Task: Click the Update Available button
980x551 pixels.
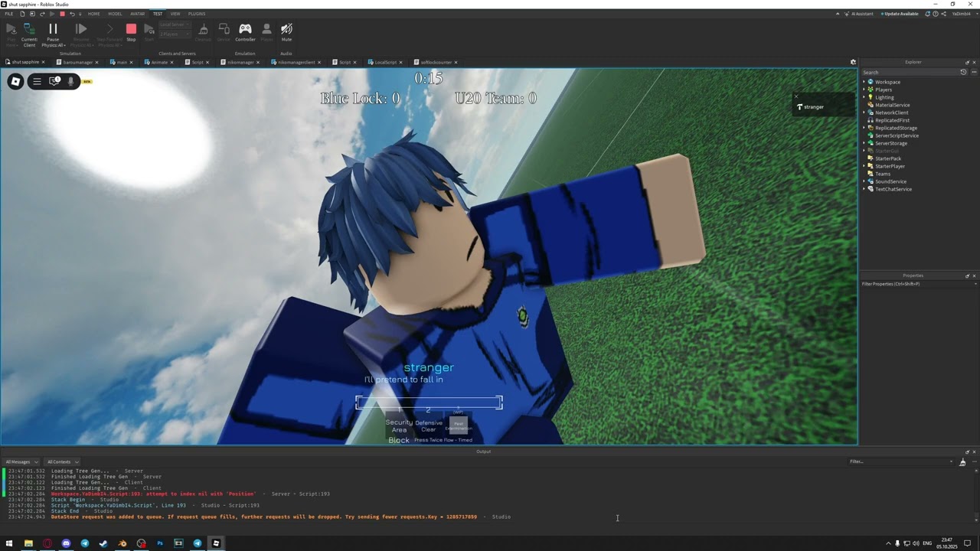Action: (899, 14)
